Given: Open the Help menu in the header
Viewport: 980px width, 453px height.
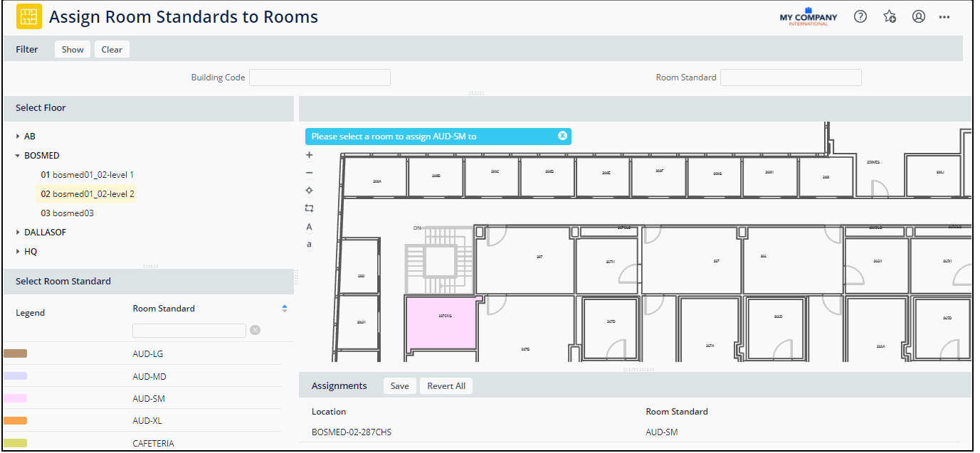Looking at the screenshot, I should (x=860, y=16).
